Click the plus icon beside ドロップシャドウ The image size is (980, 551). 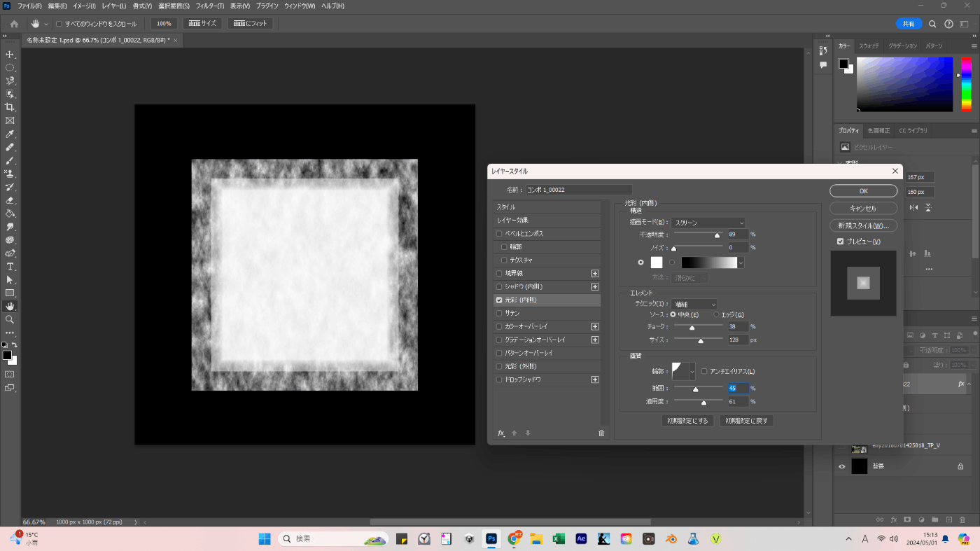pos(595,379)
